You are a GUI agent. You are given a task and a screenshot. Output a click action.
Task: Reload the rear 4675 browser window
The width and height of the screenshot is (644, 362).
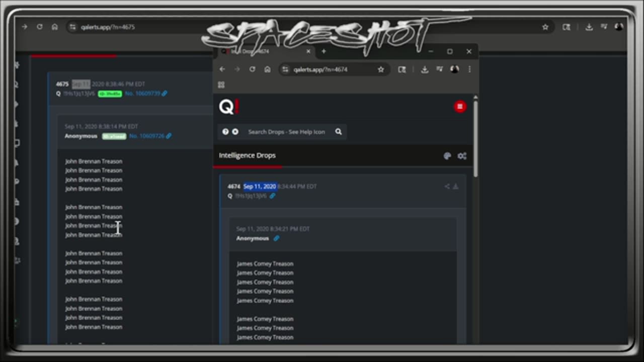40,27
